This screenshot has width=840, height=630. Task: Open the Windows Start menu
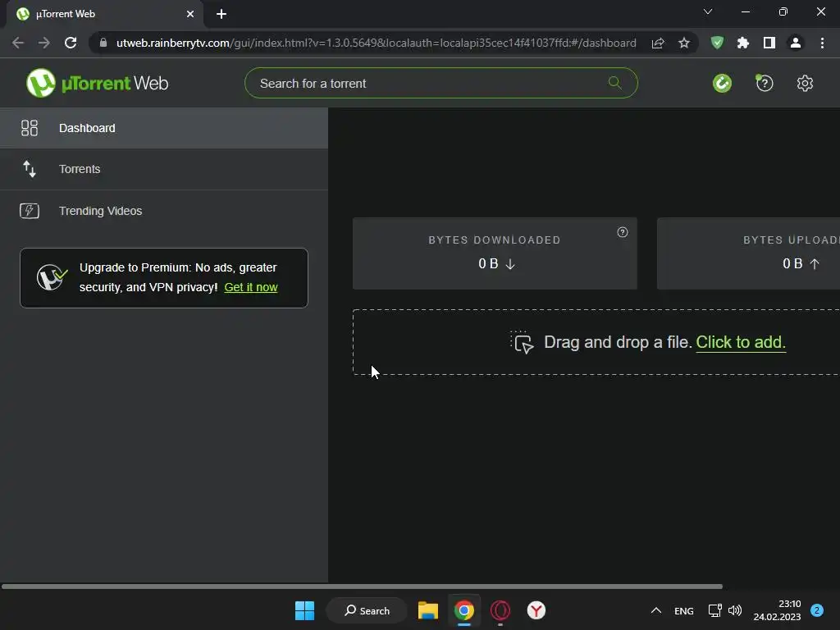pyautogui.click(x=305, y=610)
